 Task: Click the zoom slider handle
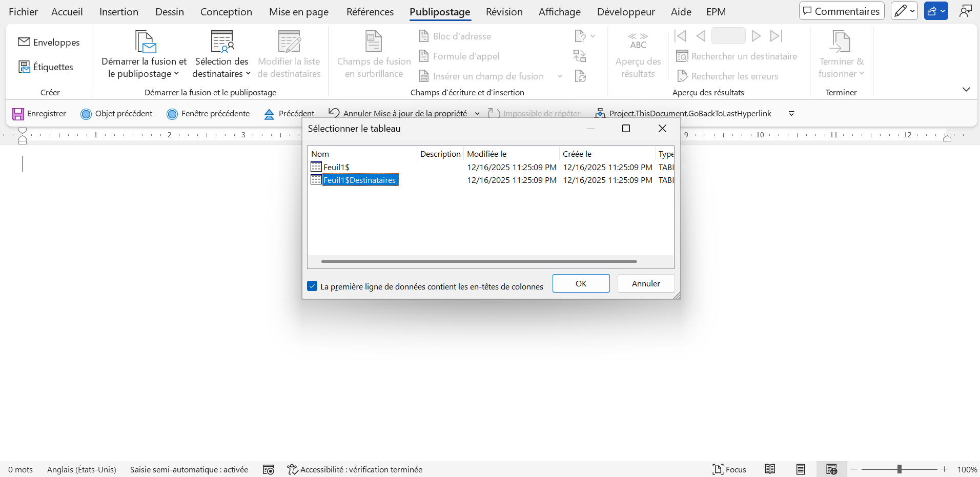pos(899,469)
